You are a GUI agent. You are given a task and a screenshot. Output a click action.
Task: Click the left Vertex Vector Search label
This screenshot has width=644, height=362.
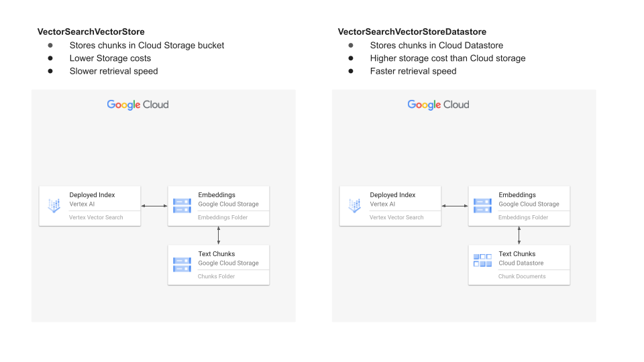(96, 217)
